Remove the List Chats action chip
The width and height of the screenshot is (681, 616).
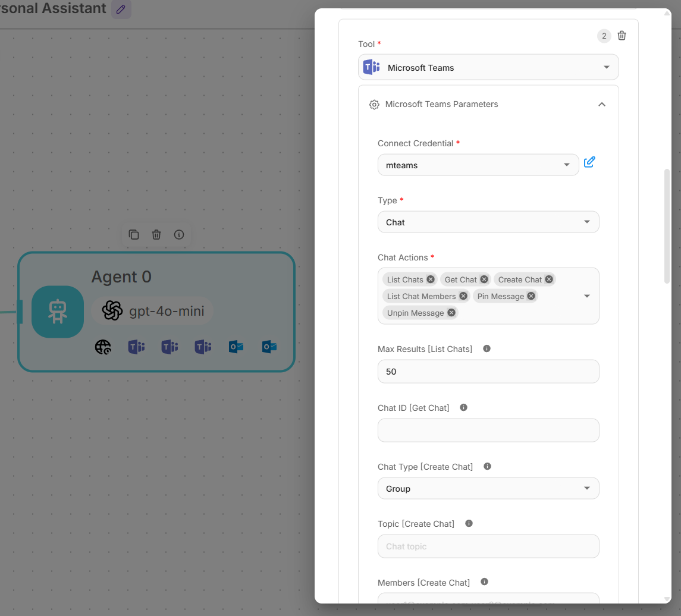pyautogui.click(x=431, y=279)
